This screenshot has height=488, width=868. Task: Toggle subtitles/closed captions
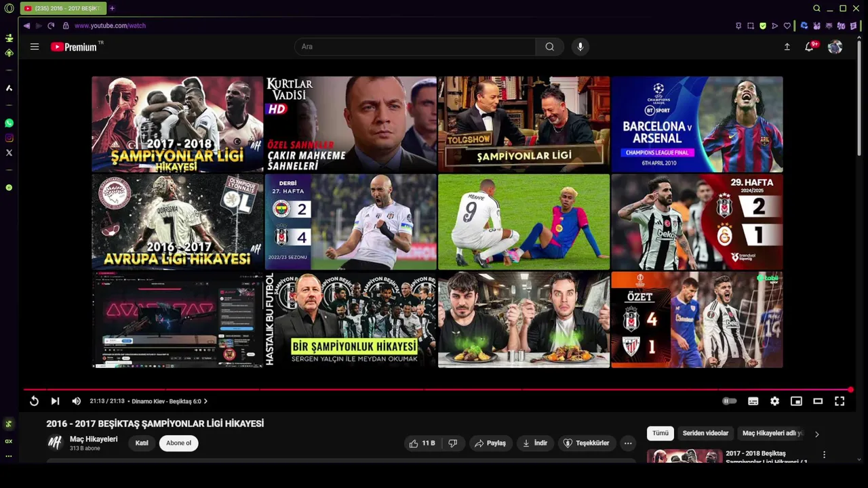click(x=753, y=401)
